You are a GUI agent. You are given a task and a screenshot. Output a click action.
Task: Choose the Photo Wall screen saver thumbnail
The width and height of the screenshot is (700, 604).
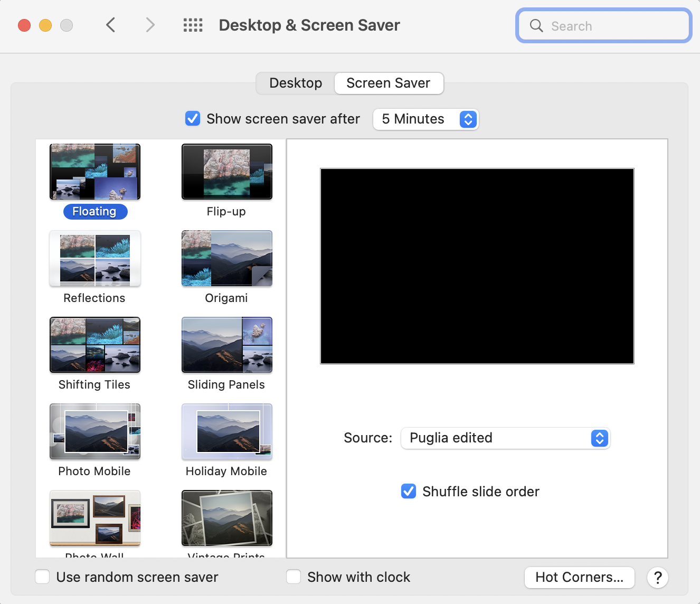pos(95,518)
